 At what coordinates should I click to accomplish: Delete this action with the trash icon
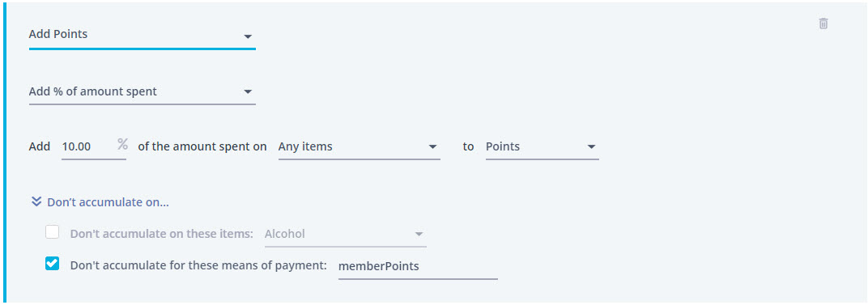pyautogui.click(x=823, y=23)
